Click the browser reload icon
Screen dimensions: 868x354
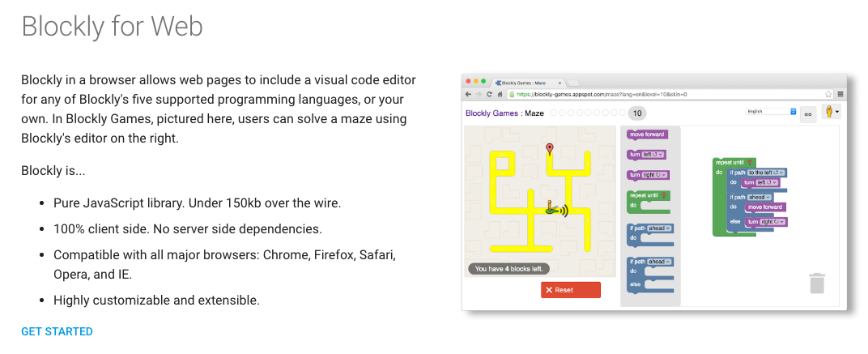point(489,94)
